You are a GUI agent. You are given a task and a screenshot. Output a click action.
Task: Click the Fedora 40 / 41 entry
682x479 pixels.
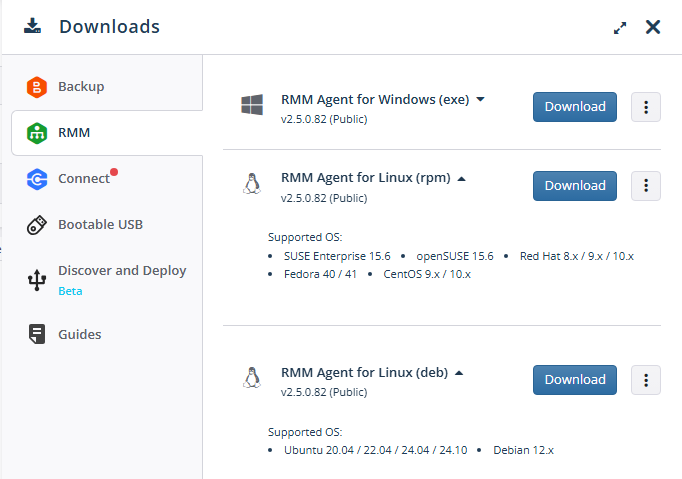tap(320, 275)
